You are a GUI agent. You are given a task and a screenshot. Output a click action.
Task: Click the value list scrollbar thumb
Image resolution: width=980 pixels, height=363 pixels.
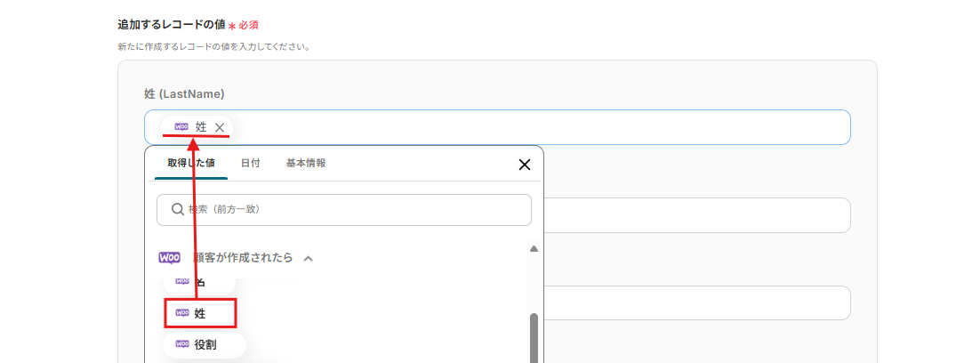point(534,338)
